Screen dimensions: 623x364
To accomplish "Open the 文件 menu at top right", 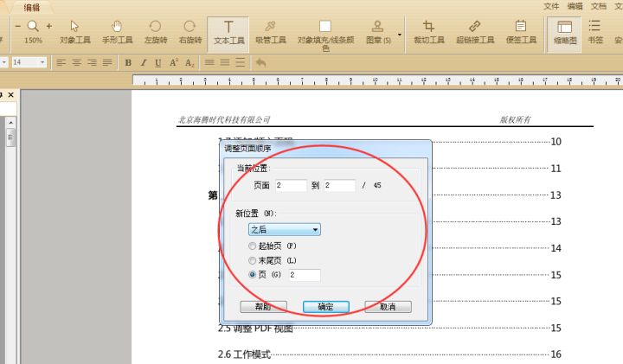I will pyautogui.click(x=551, y=6).
